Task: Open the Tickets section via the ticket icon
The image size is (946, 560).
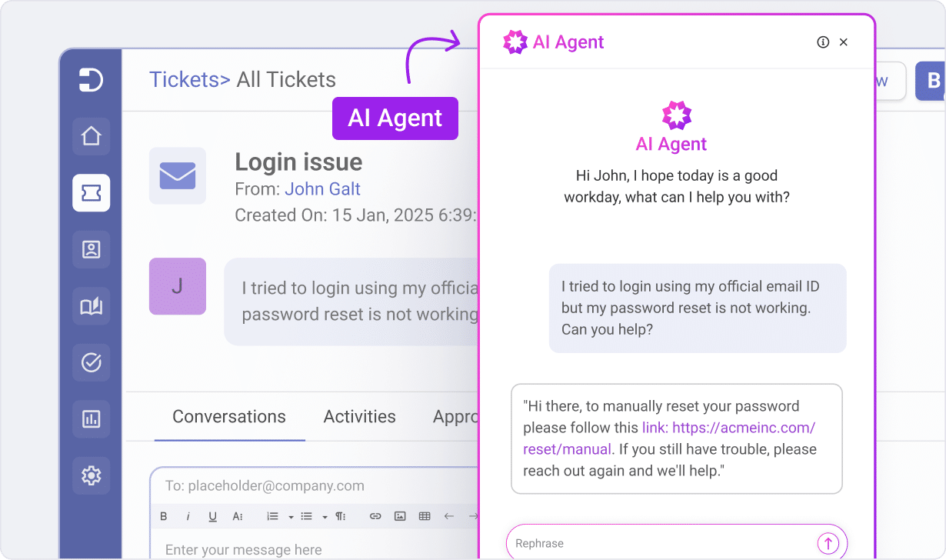Action: click(91, 193)
